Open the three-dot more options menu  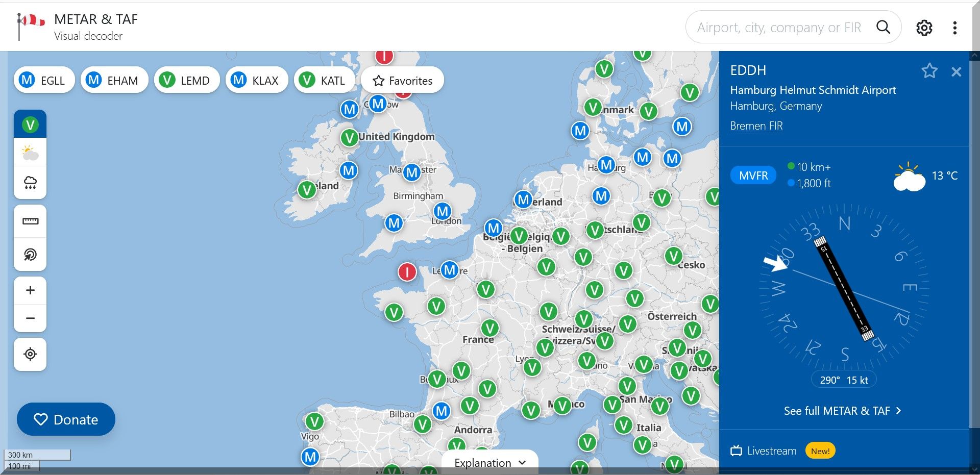[954, 28]
